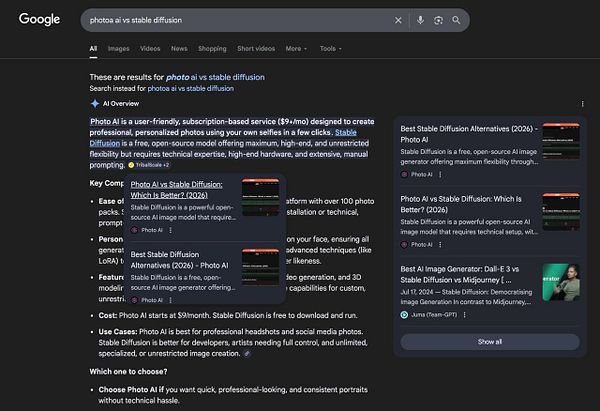Search instead for 'photoa ai vs stable diffusion'
The height and width of the screenshot is (411, 600).
[191, 88]
